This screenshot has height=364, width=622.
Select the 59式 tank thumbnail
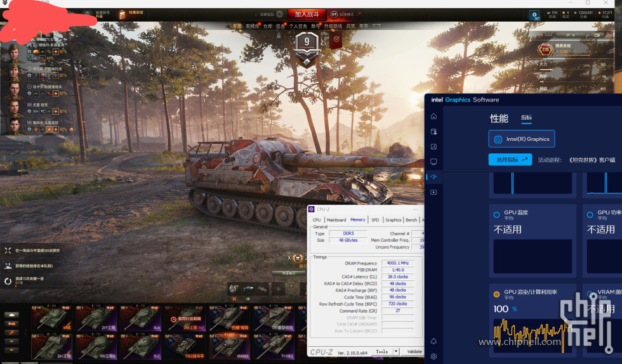[x=52, y=318]
